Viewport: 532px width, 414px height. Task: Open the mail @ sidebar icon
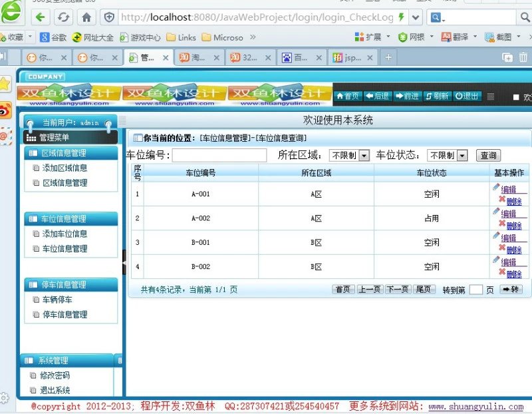[x=5, y=136]
